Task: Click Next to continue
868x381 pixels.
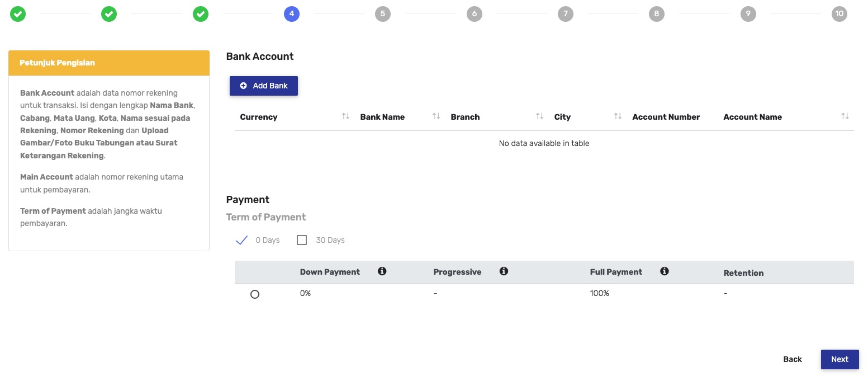Action: (839, 359)
